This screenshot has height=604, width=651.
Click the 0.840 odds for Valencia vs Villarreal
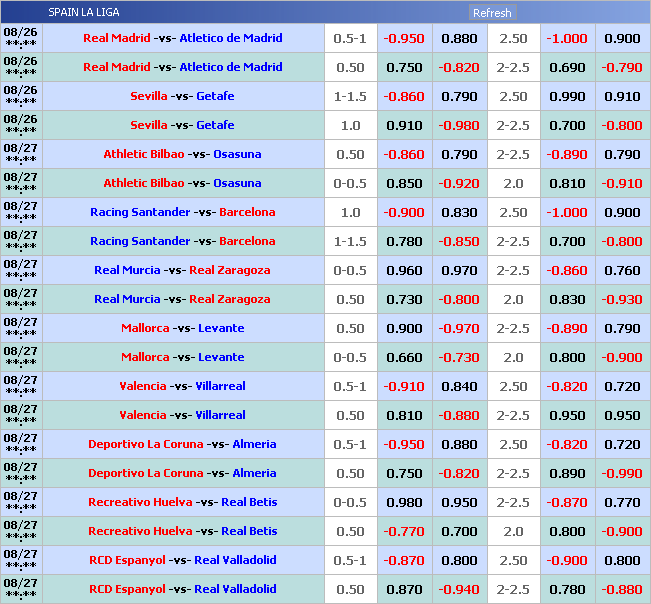[x=459, y=386]
